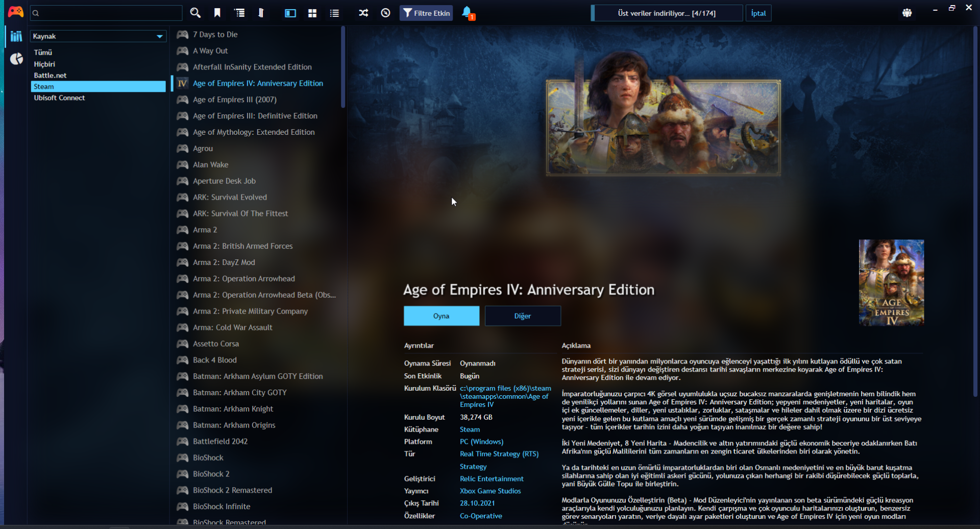The height and width of the screenshot is (529, 980).
Task: Open the Playnite main menu logo
Action: [x=15, y=12]
